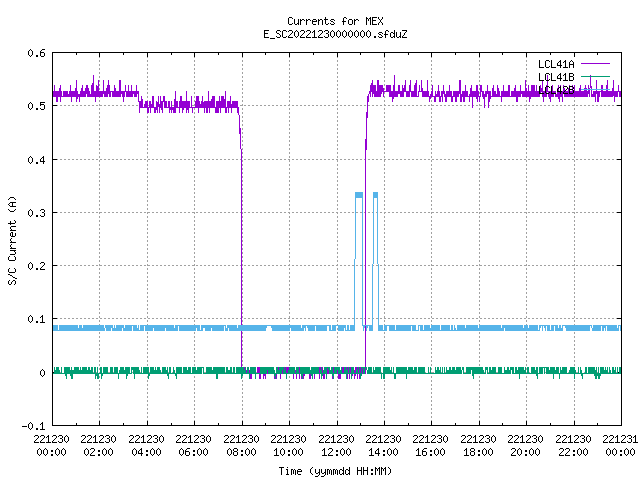Click the x-axis label 'Time (yymmdd HH:MM)'
Image resolution: width=640 pixels, height=480 pixels.
pos(335,471)
